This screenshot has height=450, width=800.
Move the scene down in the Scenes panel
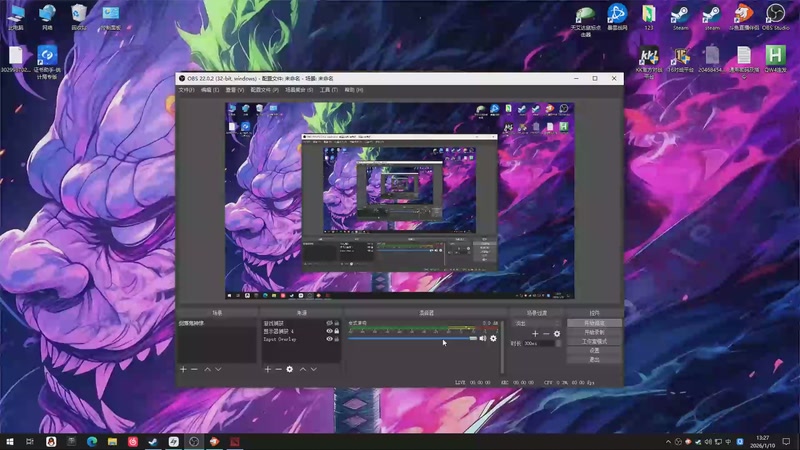pyautogui.click(x=218, y=369)
